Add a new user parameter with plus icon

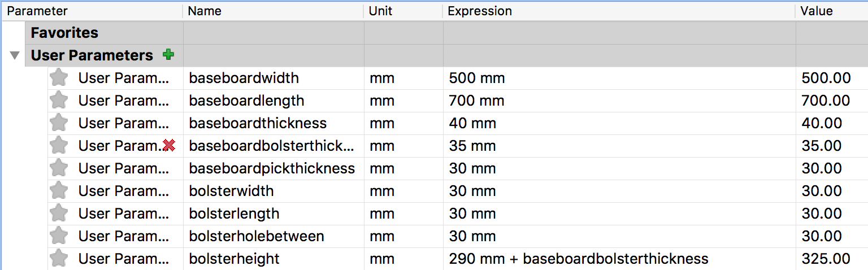point(168,55)
